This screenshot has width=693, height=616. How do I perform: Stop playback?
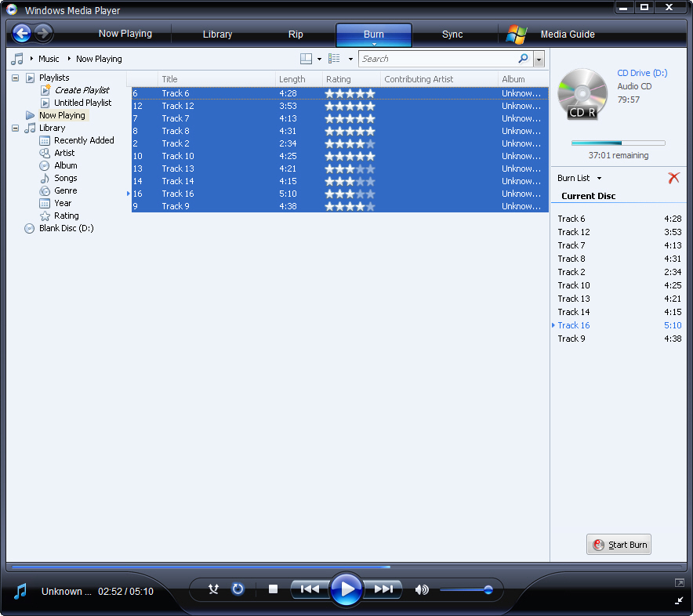(273, 589)
